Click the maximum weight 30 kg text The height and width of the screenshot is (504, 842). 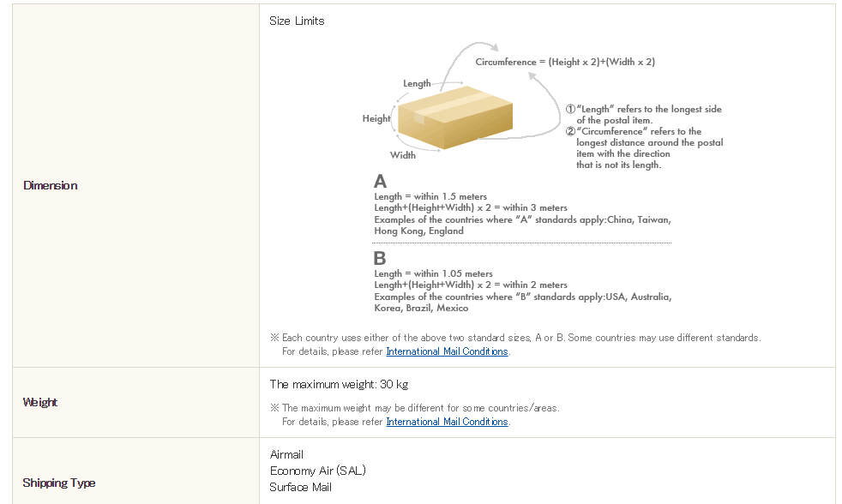[339, 384]
